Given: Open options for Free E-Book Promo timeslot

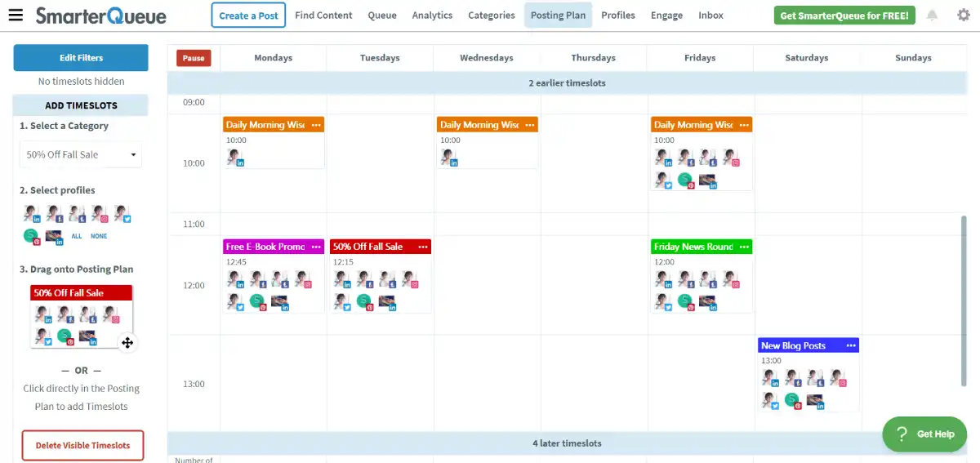Looking at the screenshot, I should pos(315,247).
